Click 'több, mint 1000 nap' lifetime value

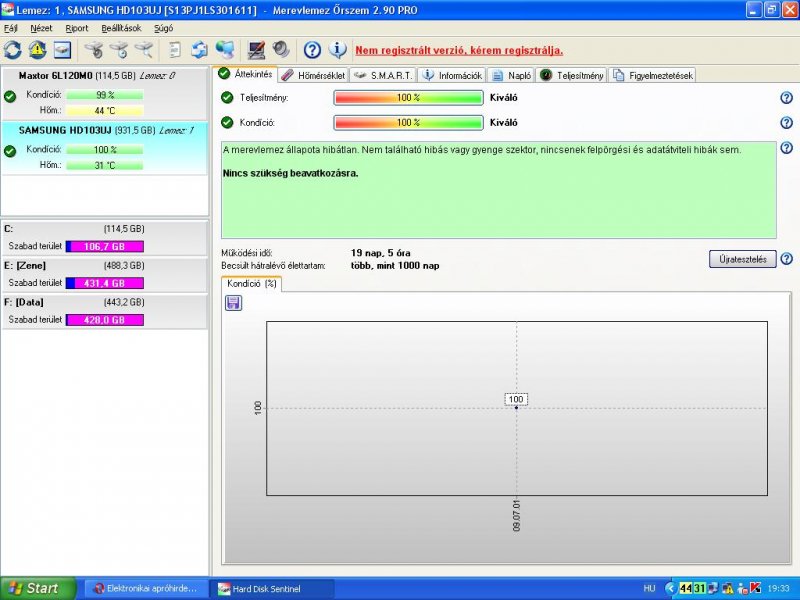tap(395, 265)
